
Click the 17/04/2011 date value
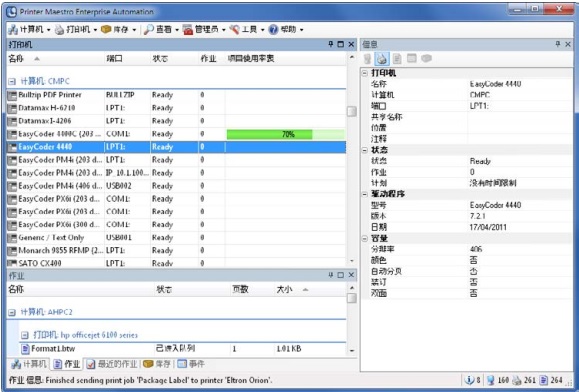tap(487, 227)
